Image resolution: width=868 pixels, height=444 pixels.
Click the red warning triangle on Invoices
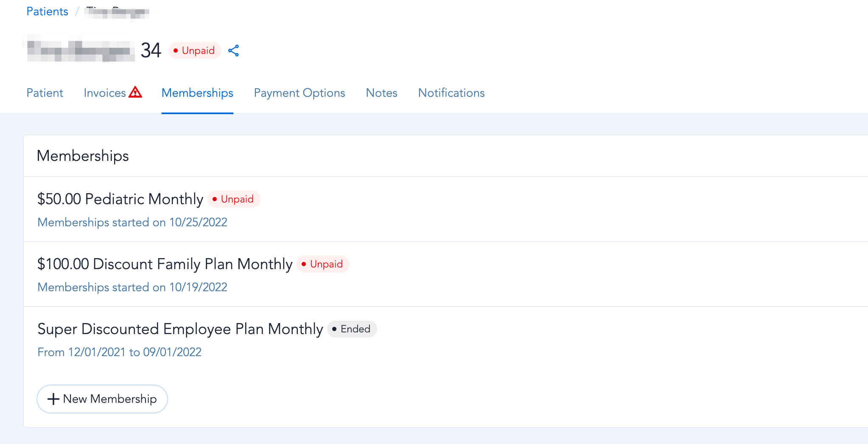click(x=135, y=92)
